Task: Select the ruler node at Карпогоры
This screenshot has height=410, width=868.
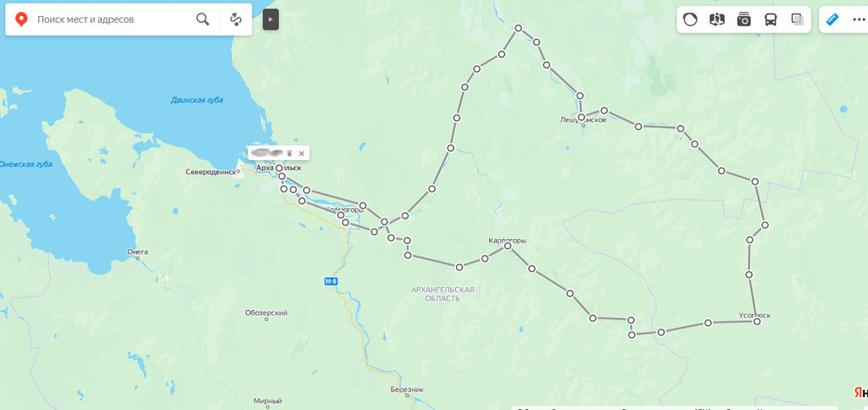Action: pos(508,246)
